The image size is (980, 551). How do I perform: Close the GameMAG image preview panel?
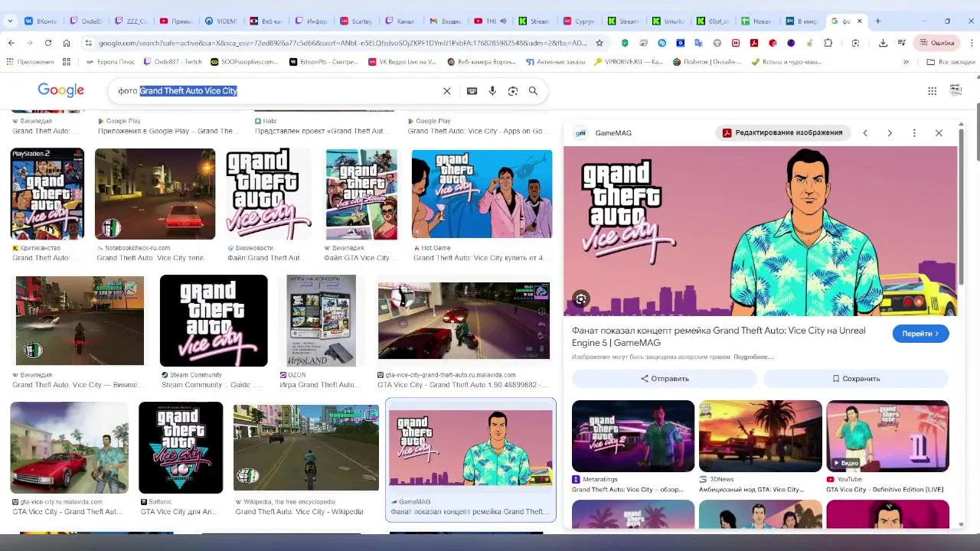tap(939, 133)
